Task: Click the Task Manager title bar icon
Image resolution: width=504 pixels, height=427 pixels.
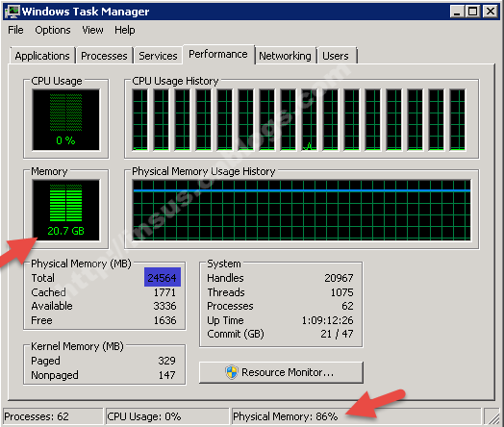Action: 13,12
